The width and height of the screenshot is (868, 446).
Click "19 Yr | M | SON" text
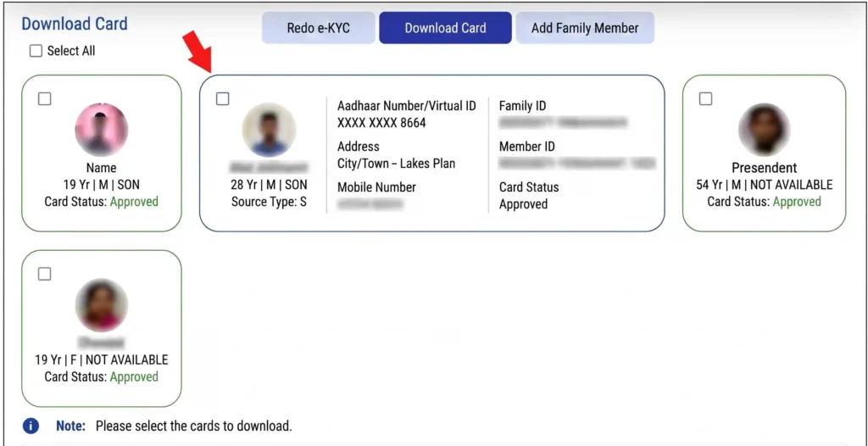(102, 185)
